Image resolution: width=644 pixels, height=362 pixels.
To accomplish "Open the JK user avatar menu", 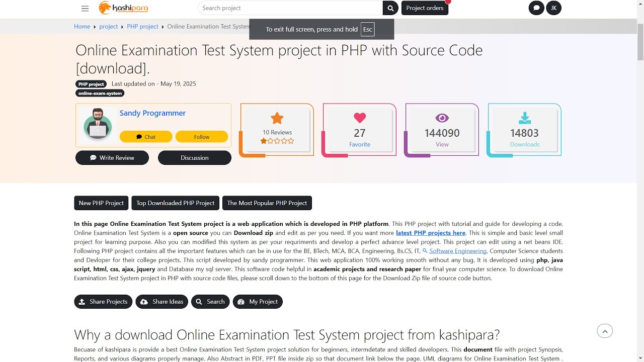I will tap(553, 8).
